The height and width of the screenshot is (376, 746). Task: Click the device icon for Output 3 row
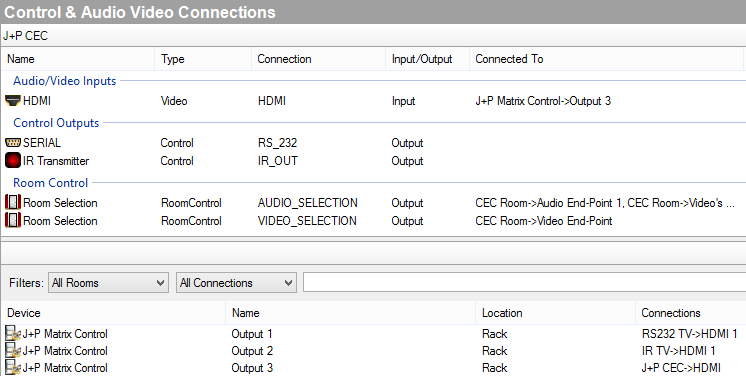coord(13,368)
